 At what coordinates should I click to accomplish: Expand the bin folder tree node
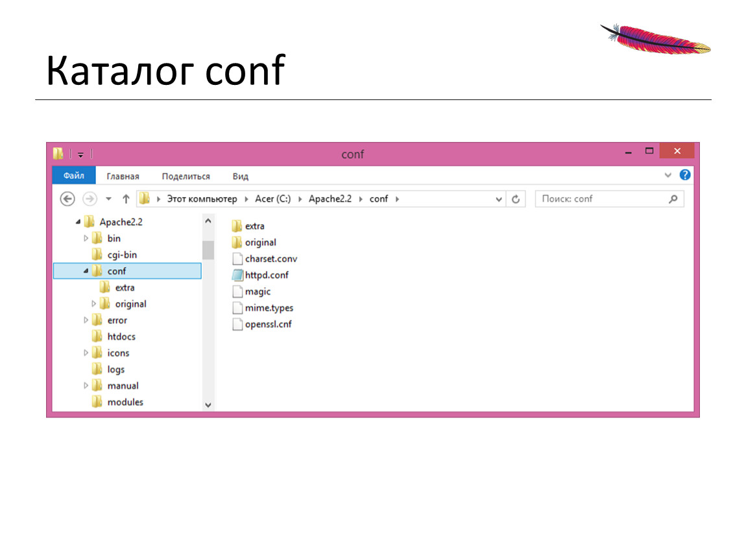tap(86, 239)
